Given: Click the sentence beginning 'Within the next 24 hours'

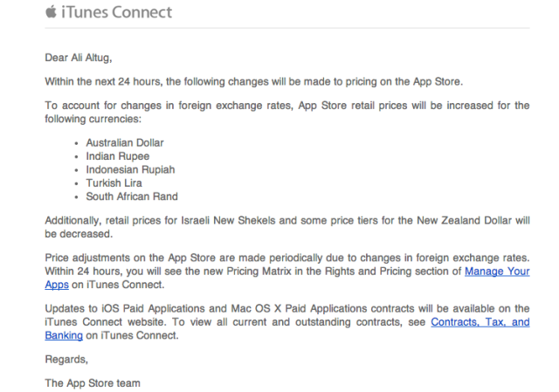Looking at the screenshot, I should [254, 81].
